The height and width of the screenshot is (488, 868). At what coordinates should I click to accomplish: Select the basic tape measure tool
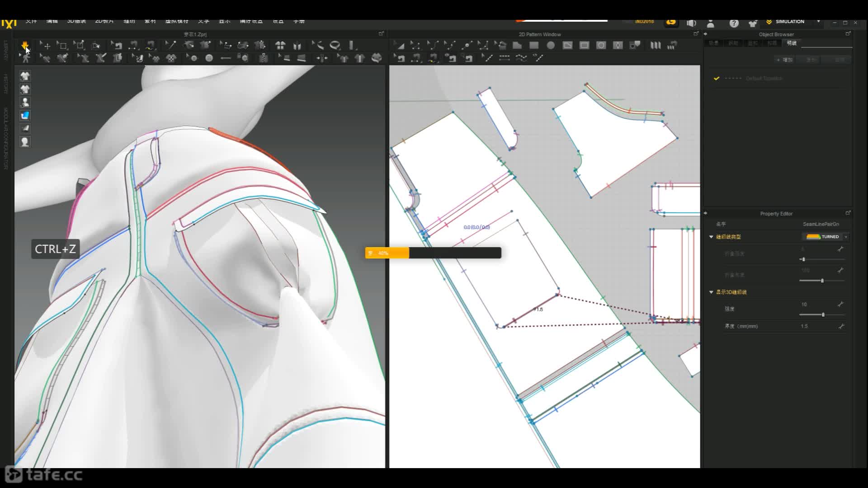click(335, 45)
